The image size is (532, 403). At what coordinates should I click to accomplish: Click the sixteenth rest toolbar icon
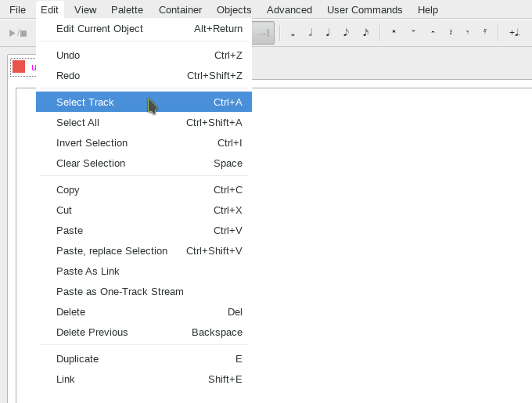click(x=485, y=32)
